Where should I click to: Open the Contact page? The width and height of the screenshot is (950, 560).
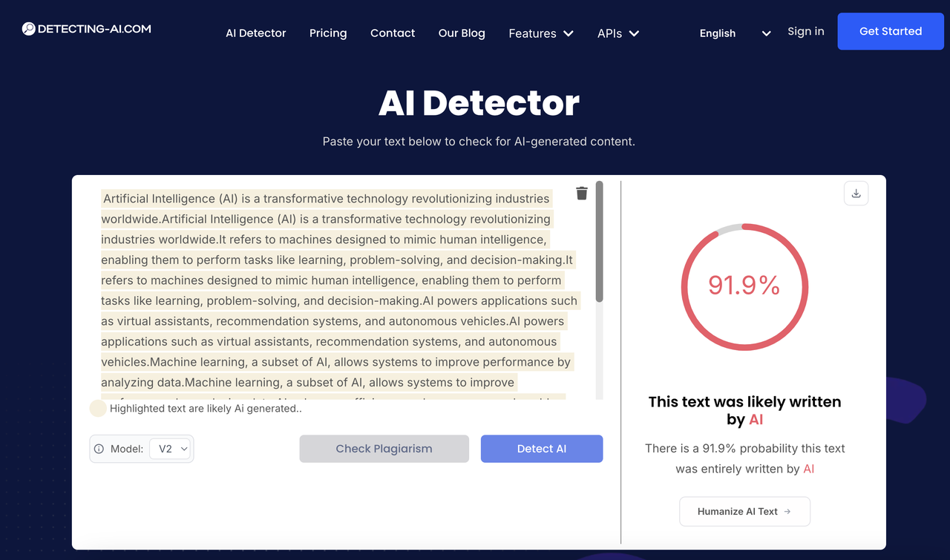coord(393,33)
